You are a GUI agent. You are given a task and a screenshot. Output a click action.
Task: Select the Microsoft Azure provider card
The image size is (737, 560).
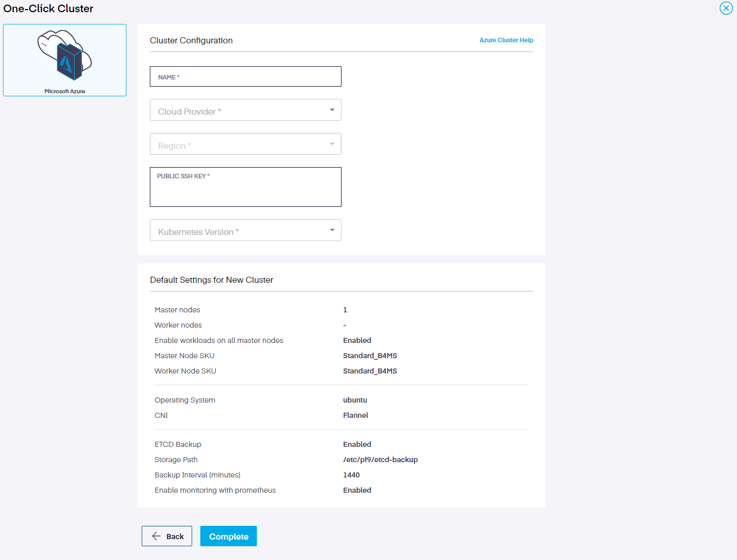(x=64, y=60)
